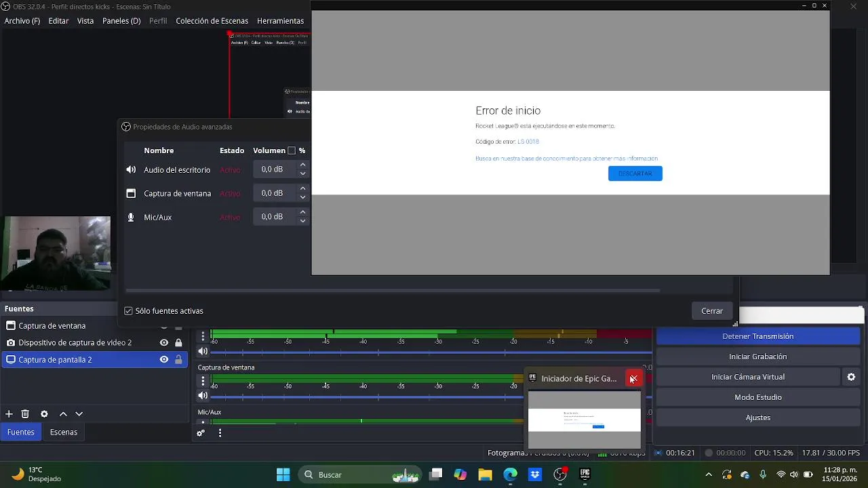This screenshot has height=488, width=868.
Task: Open OneDrive cloud icon in system tray
Action: 745,474
